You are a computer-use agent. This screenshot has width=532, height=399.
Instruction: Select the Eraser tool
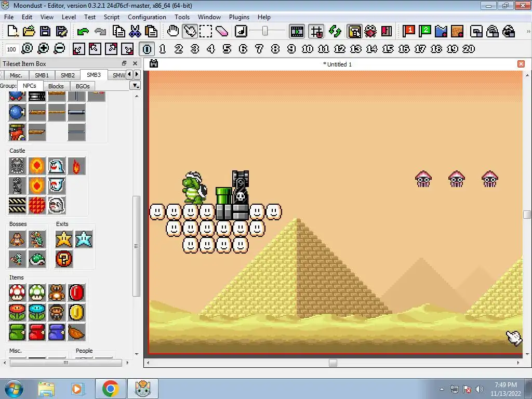click(x=221, y=31)
